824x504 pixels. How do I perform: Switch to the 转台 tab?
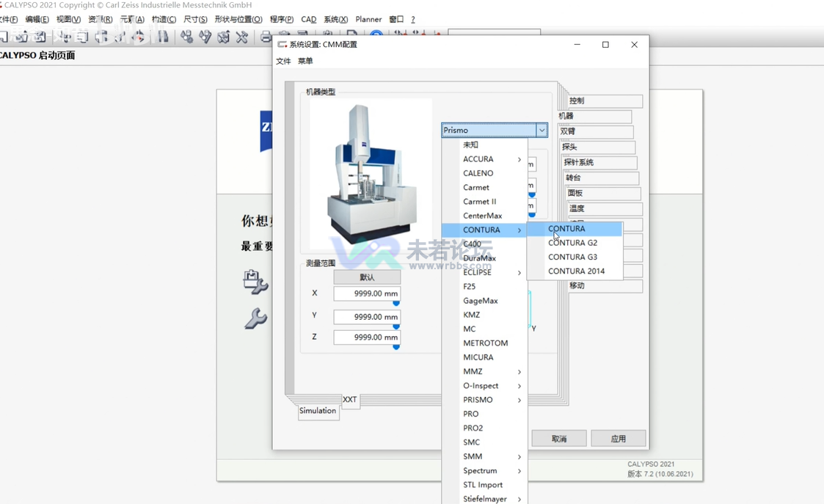pos(602,178)
